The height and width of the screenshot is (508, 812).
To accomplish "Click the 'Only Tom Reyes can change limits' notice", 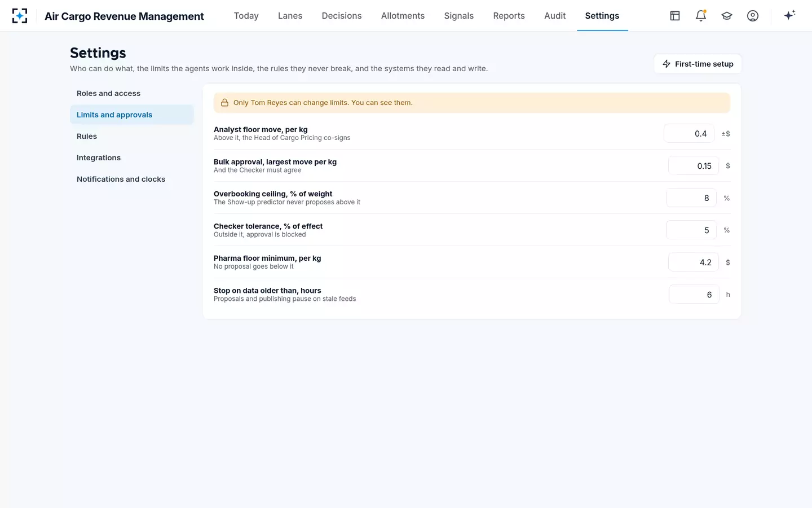I will (x=472, y=103).
